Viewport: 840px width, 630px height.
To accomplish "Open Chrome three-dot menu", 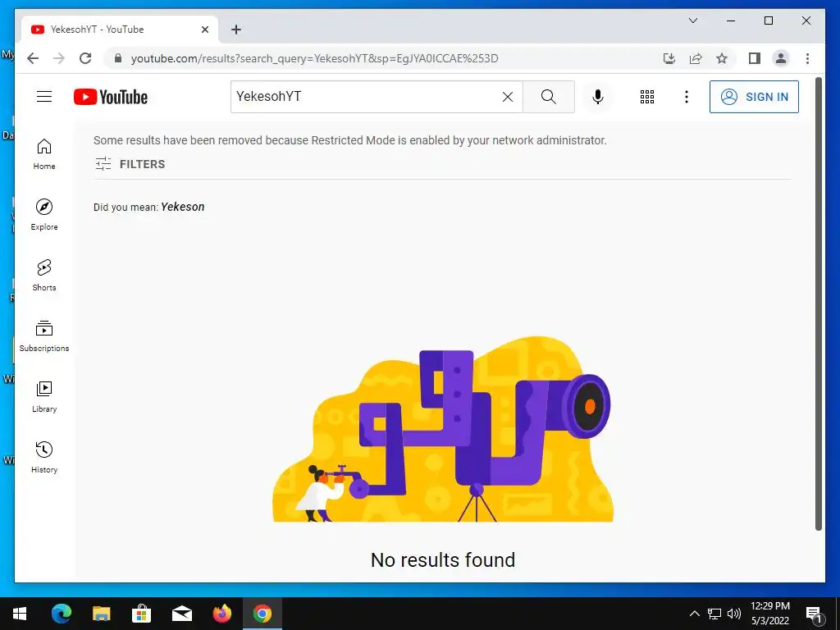I will point(807,58).
